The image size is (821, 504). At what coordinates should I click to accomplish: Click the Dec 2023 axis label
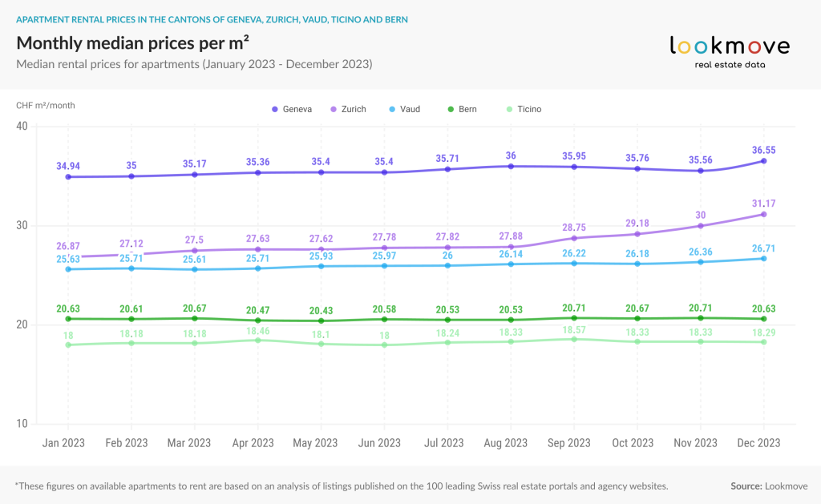(758, 443)
